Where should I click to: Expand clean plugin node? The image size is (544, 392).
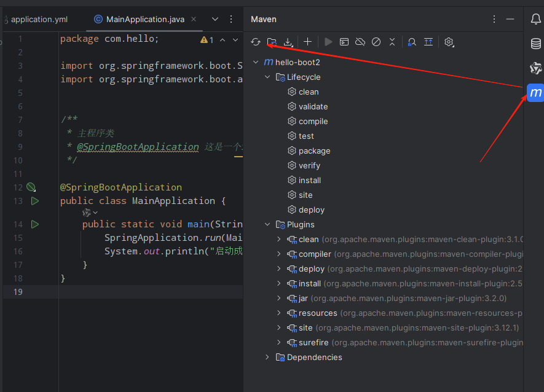279,239
